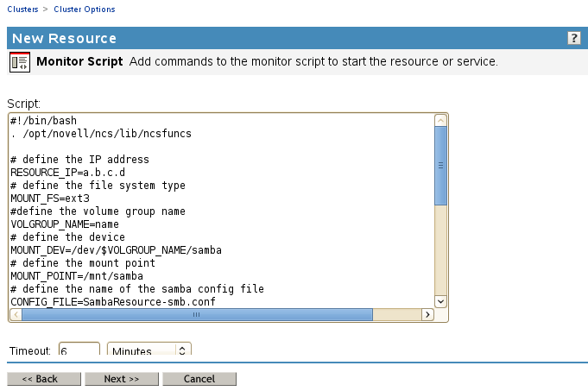
Task: Open help with the question mark icon
Action: 573,38
